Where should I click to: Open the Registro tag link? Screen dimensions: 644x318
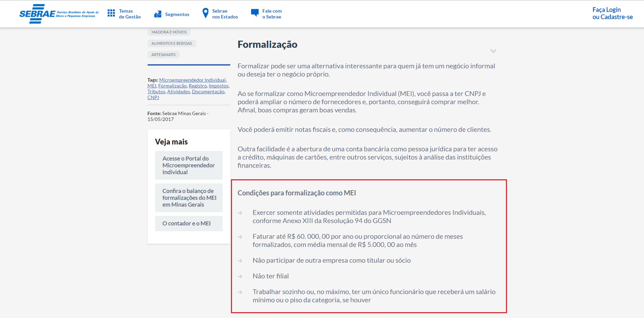coord(198,86)
